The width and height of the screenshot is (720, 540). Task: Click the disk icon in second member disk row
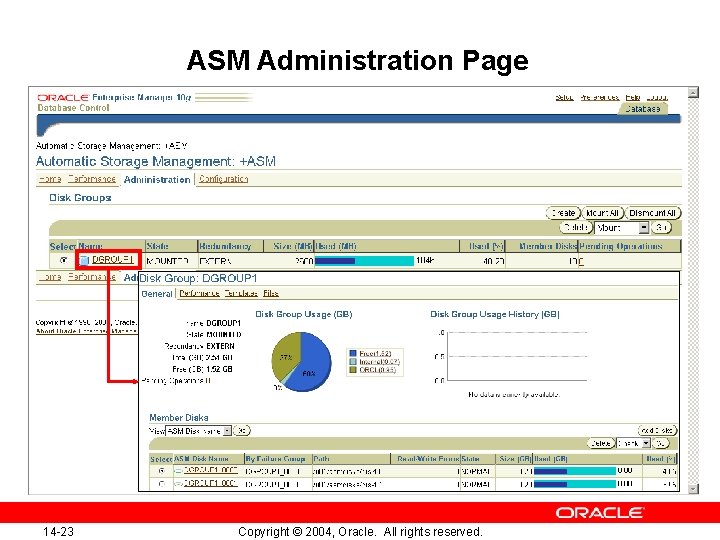(x=178, y=484)
